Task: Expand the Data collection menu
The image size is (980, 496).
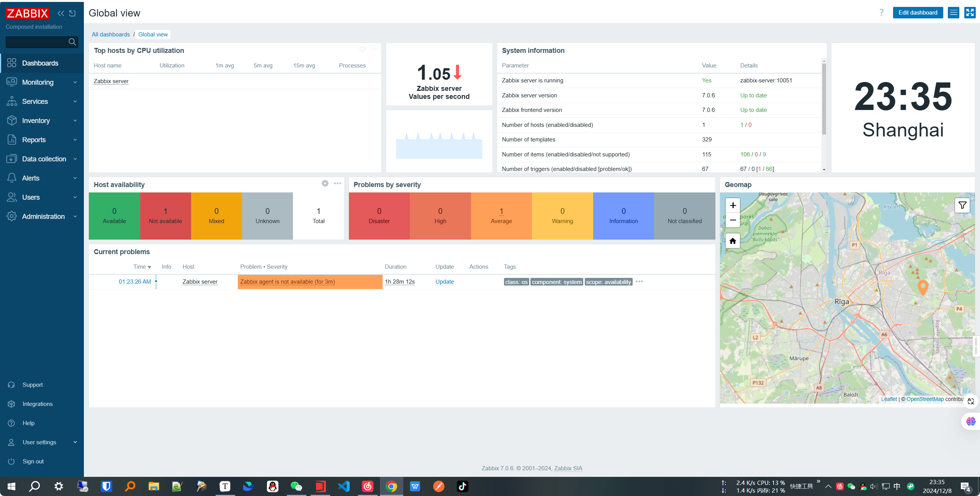Action: (x=42, y=159)
